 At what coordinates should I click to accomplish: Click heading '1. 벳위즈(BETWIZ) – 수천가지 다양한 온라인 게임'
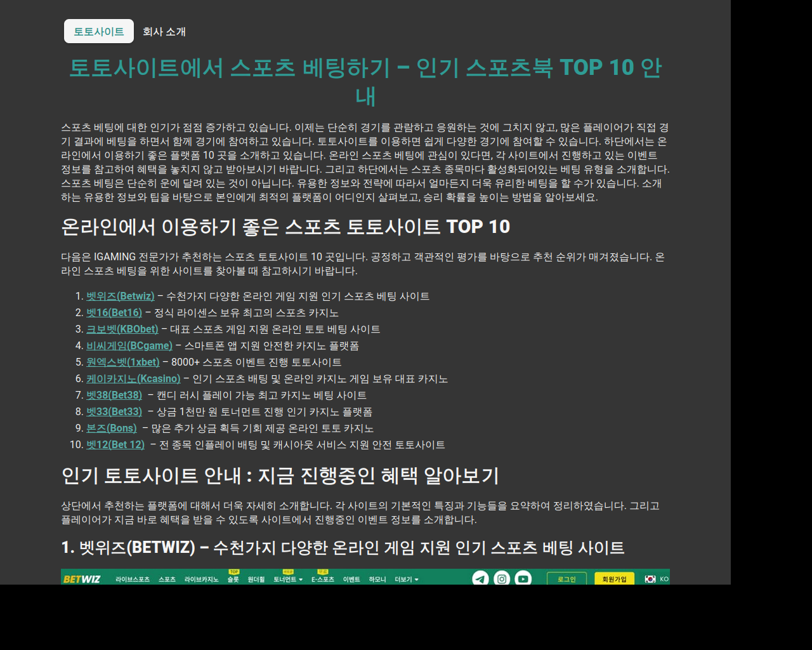(x=343, y=547)
